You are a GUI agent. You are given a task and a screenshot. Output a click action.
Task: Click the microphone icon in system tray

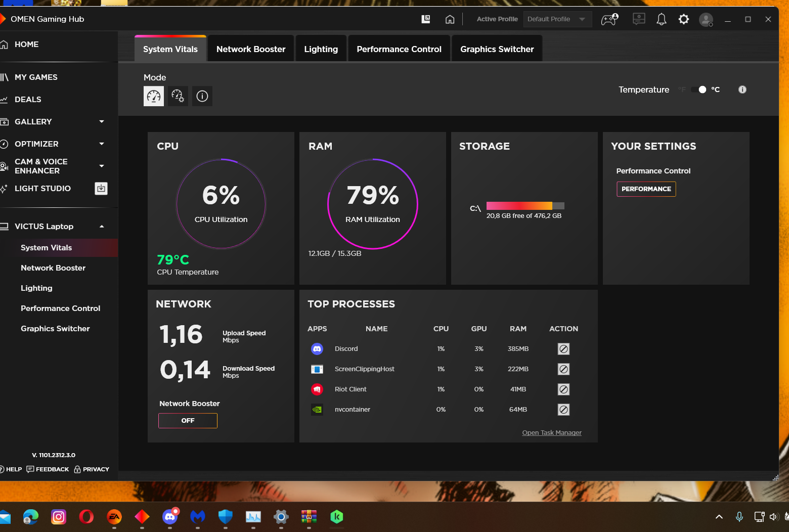(x=739, y=517)
